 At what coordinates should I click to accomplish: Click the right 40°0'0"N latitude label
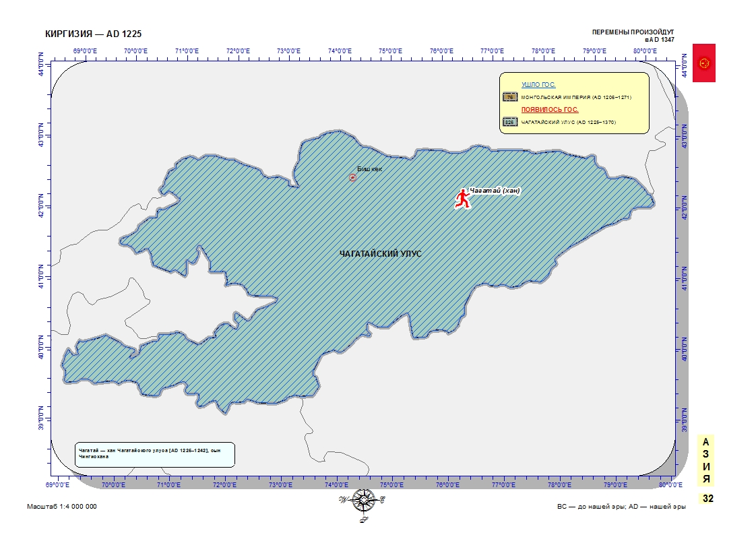(x=685, y=349)
